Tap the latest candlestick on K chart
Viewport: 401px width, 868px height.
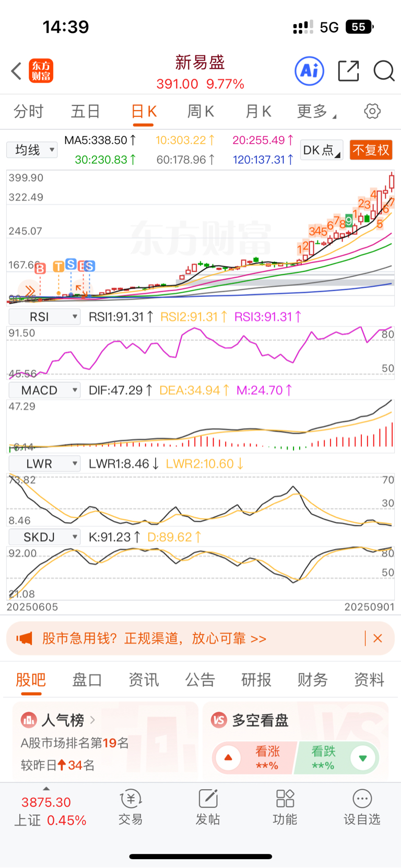tap(391, 182)
